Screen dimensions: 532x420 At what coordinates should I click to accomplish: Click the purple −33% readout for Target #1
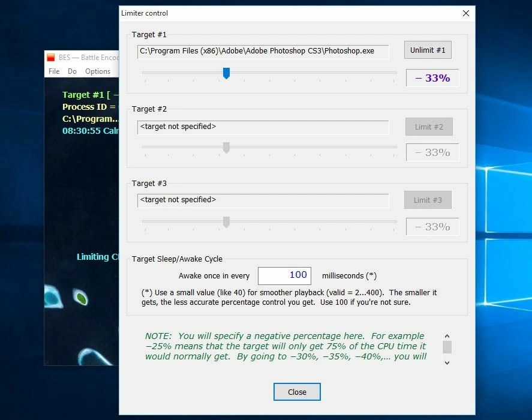pos(432,78)
